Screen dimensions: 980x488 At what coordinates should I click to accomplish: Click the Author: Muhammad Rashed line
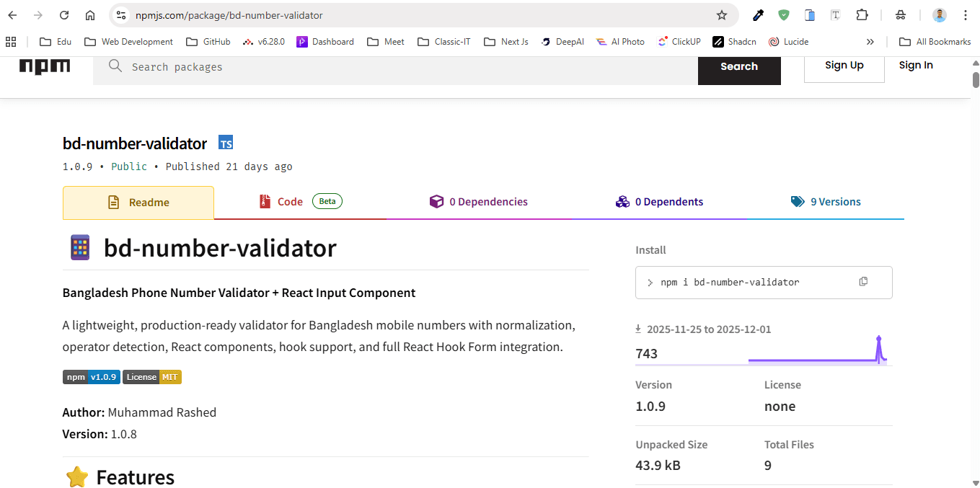[x=140, y=412]
